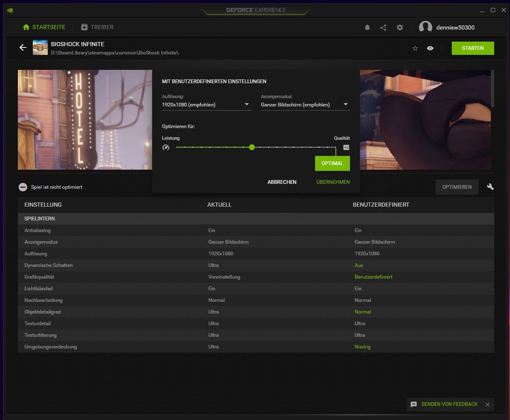The image size is (510, 420).
Task: Click the custom value Niedrig
Action: pos(362,347)
